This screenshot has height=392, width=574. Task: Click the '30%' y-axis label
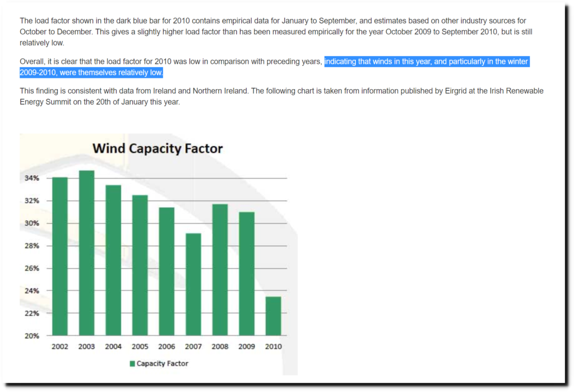pos(32,223)
